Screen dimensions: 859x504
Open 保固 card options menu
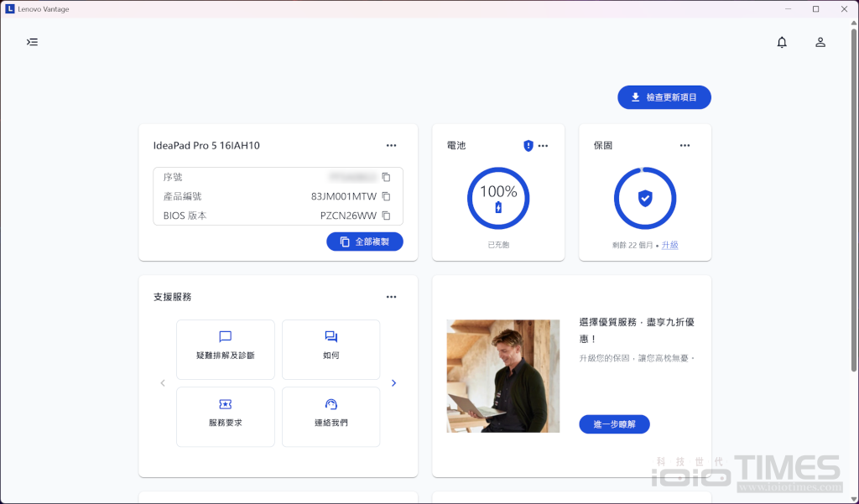685,145
